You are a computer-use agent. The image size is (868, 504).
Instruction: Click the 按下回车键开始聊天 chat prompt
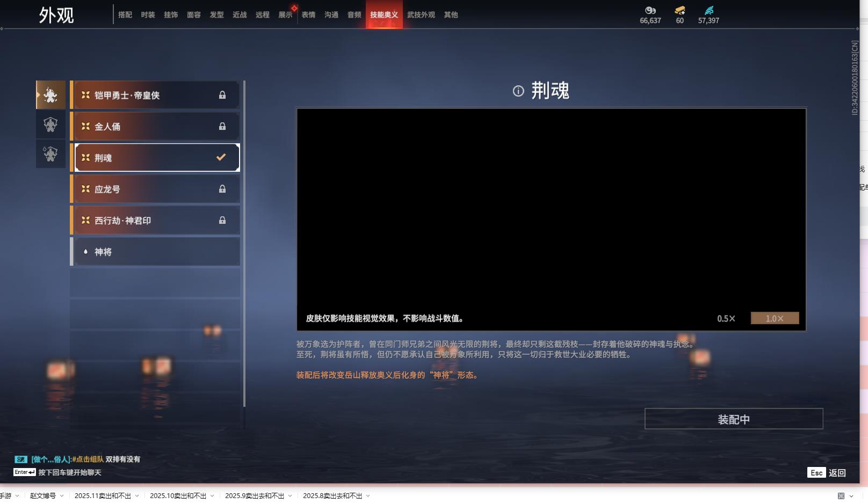[x=70, y=473]
